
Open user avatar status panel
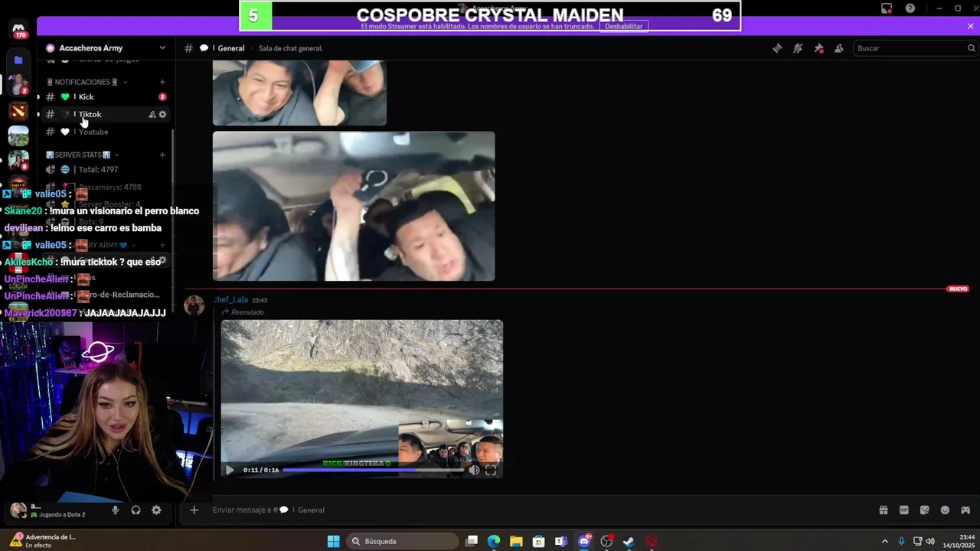click(x=18, y=510)
